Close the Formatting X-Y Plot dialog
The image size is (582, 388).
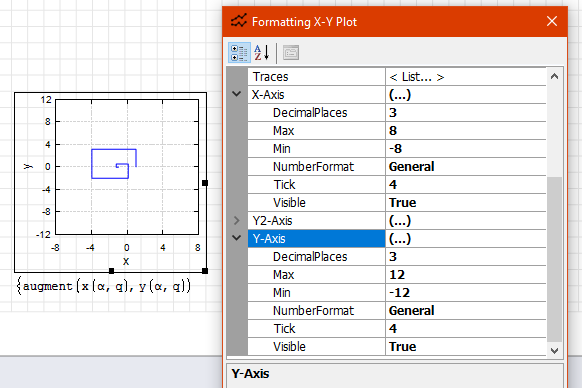click(552, 21)
